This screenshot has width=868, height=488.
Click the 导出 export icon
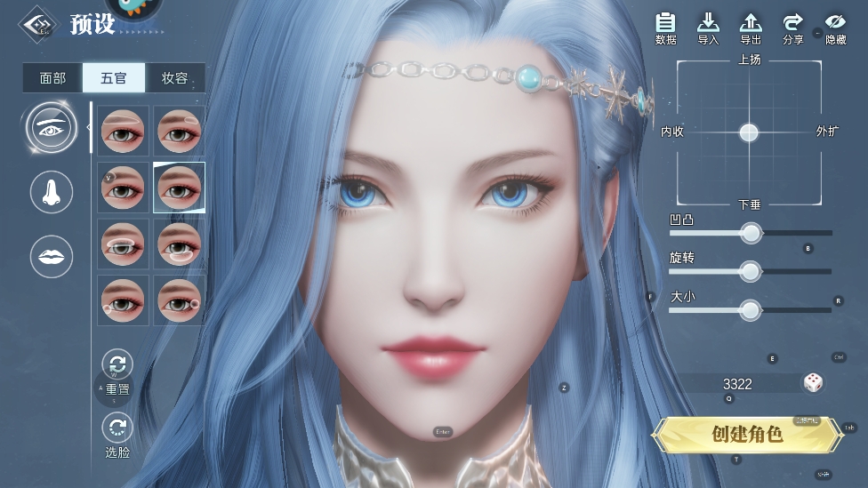coord(751,28)
